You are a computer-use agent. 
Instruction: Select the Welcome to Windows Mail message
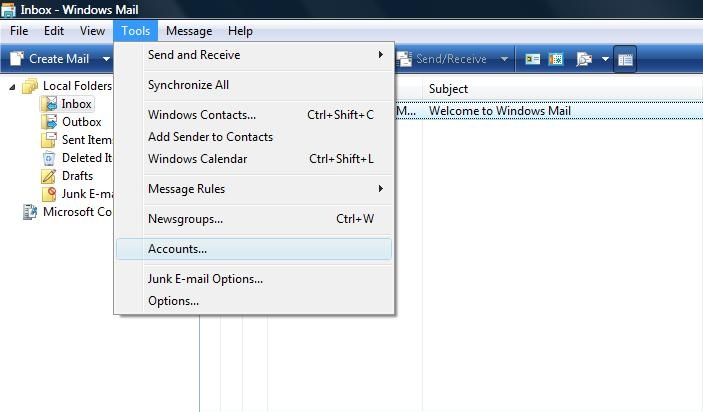coord(499,111)
